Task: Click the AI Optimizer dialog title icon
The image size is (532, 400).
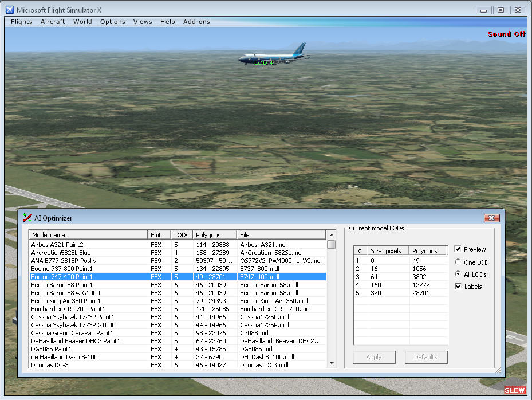Action: [x=27, y=218]
